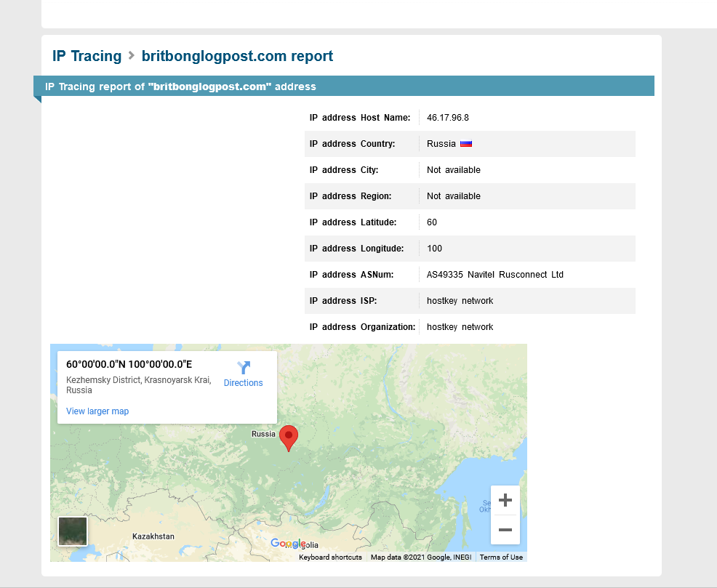
Task: Click the IP Tracing report banner title
Action: [x=180, y=86]
